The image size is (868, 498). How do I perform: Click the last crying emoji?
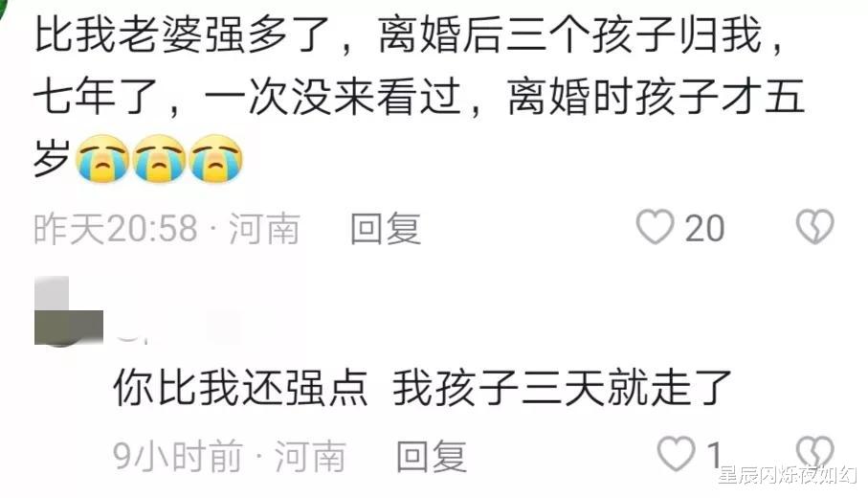coord(216,159)
